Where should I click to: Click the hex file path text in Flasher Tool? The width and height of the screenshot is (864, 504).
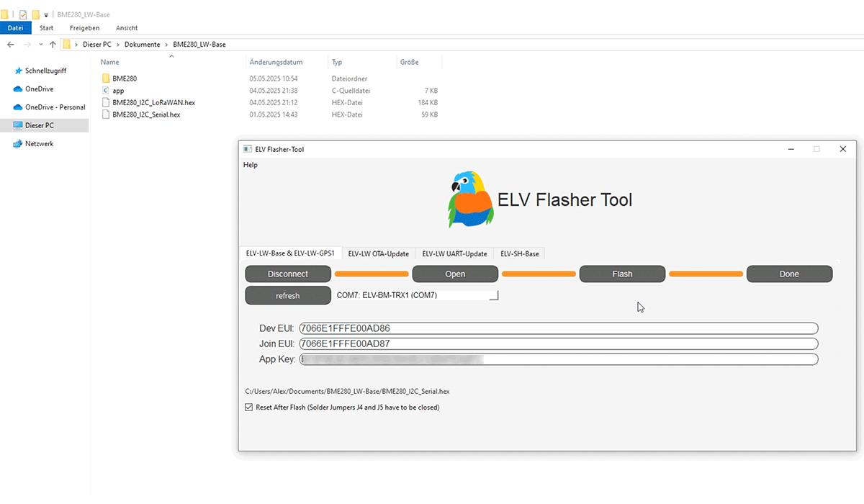click(x=348, y=391)
